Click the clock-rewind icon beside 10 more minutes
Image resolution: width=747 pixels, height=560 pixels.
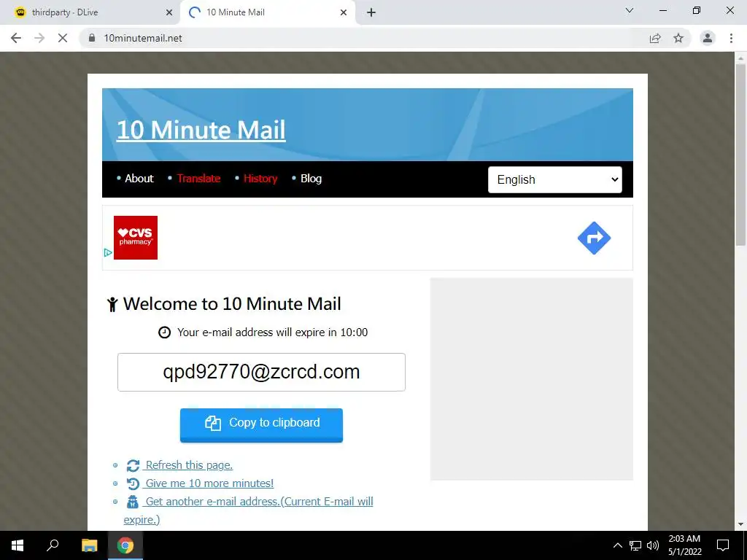tap(133, 484)
